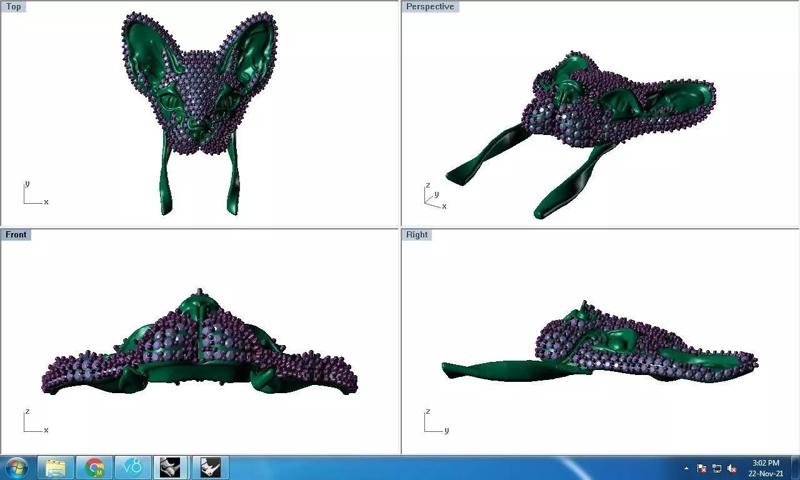Open the muted volume speaker icon

coord(732,468)
